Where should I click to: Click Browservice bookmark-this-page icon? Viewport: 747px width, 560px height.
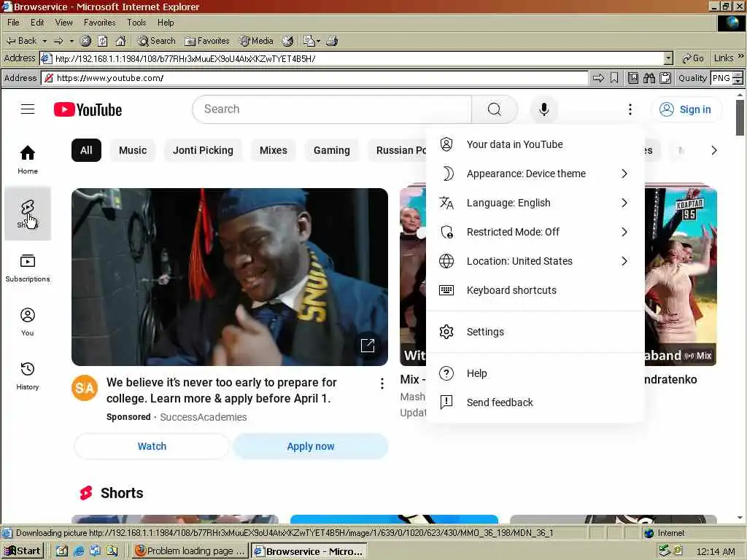632,78
